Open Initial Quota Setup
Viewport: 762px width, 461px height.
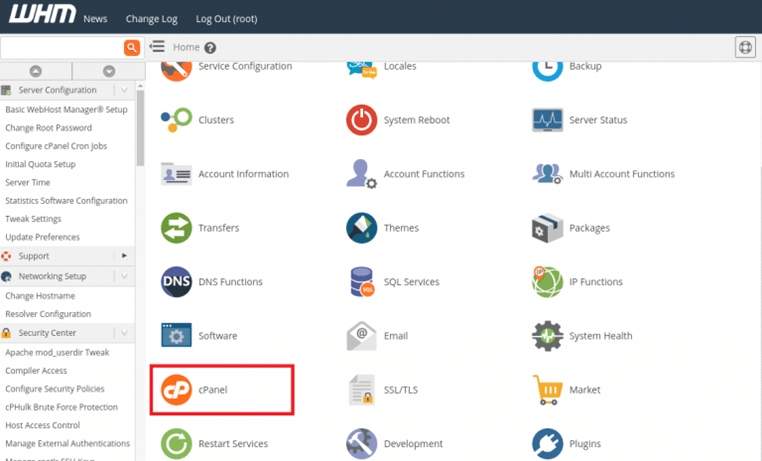tap(40, 164)
